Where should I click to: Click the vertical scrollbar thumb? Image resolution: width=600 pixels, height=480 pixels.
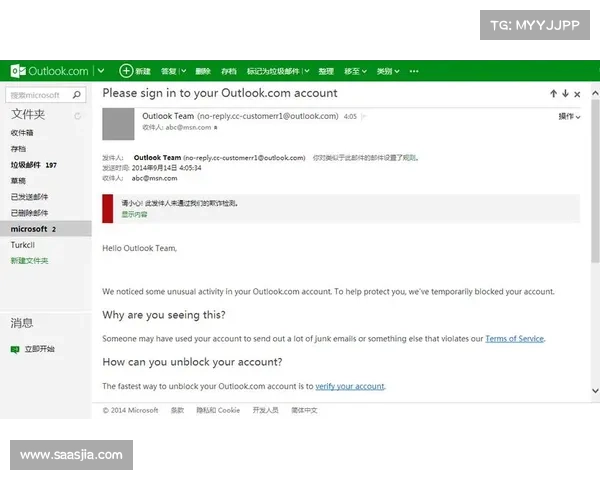pyautogui.click(x=595, y=181)
